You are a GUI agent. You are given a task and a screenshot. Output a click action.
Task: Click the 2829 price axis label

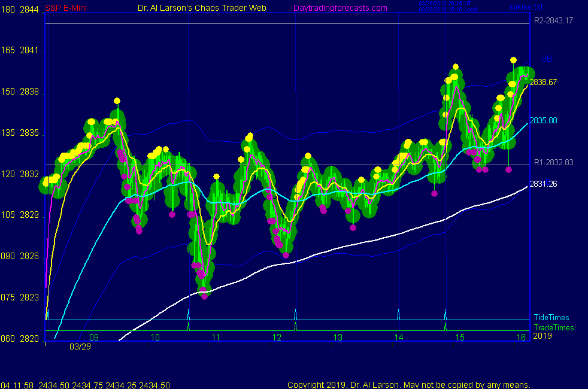pos(29,215)
